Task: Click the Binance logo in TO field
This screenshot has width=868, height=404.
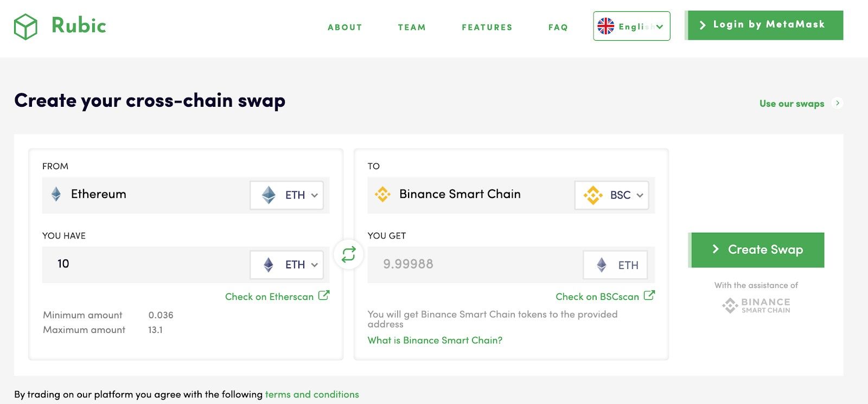Action: tap(382, 194)
